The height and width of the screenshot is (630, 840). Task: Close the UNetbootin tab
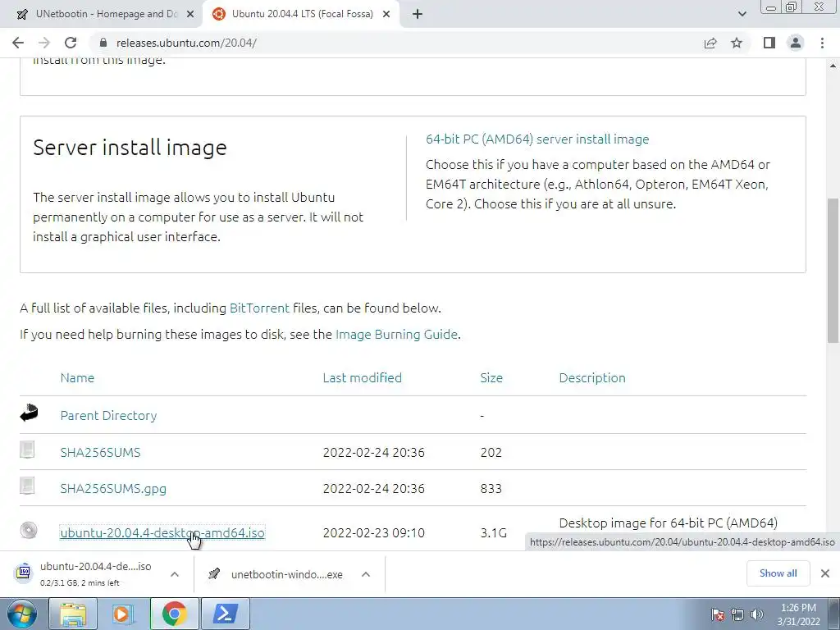189,15
